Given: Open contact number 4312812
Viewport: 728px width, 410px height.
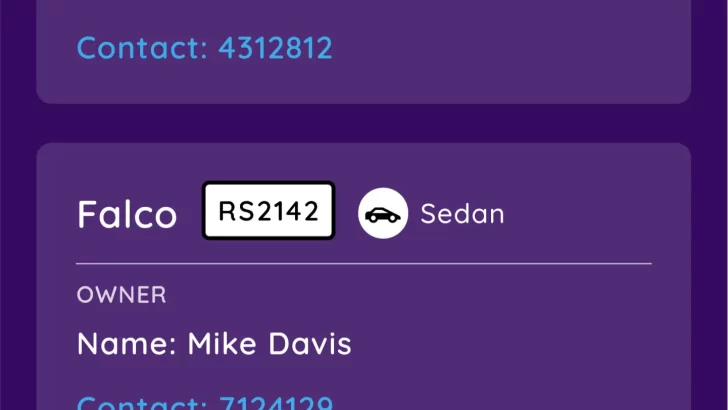Looking at the screenshot, I should click(x=204, y=48).
